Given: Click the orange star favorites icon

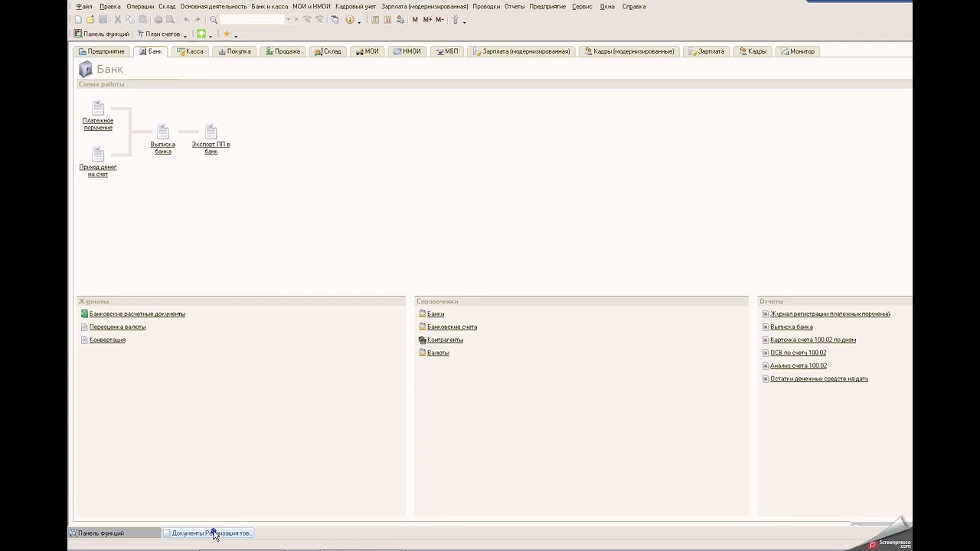Looking at the screenshot, I should [227, 34].
